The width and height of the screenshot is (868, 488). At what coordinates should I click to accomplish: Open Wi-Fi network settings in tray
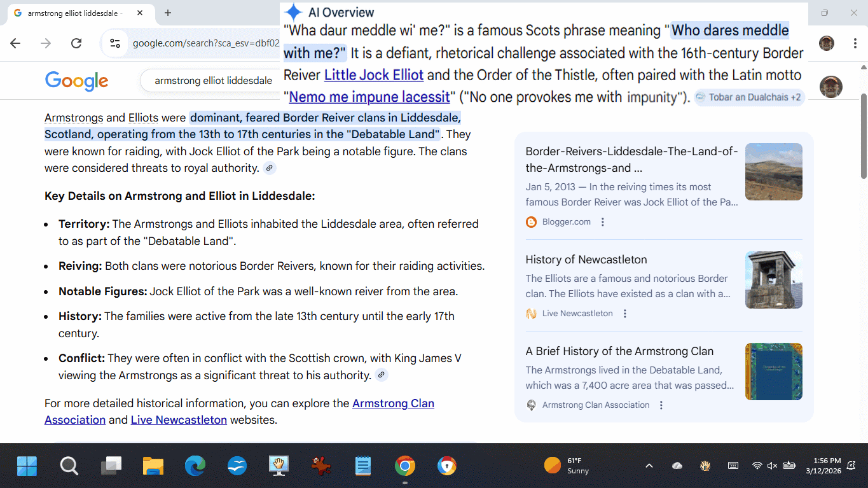click(x=757, y=466)
